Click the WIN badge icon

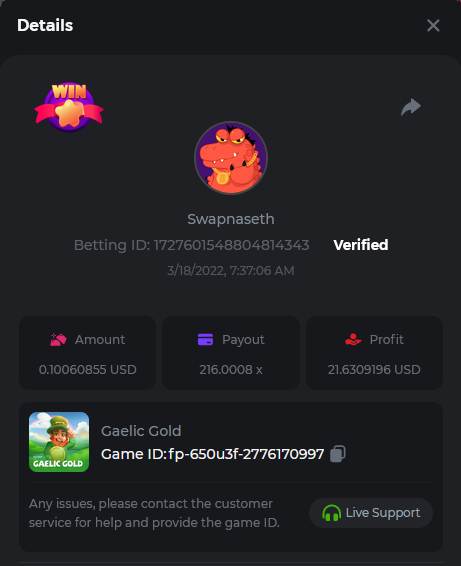click(69, 107)
